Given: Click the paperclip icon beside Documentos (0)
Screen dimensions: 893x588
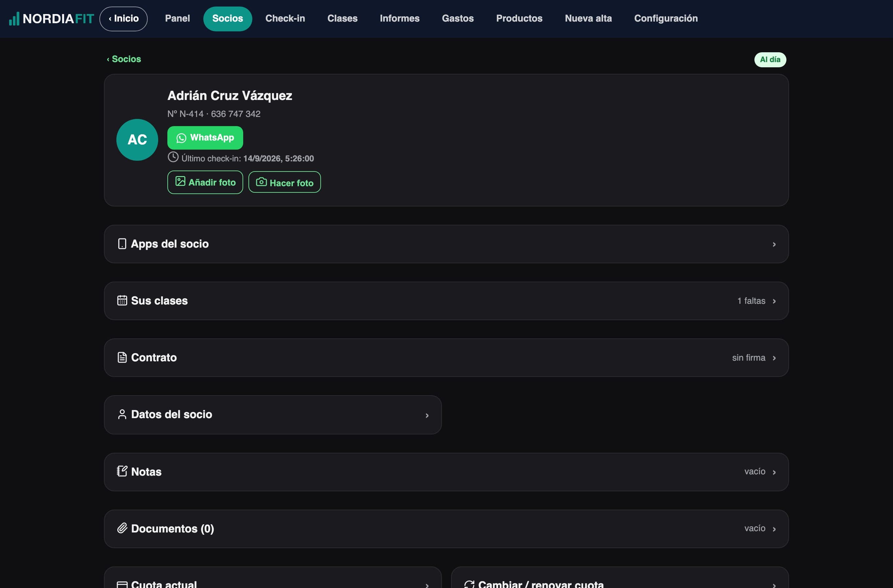Looking at the screenshot, I should [x=122, y=528].
